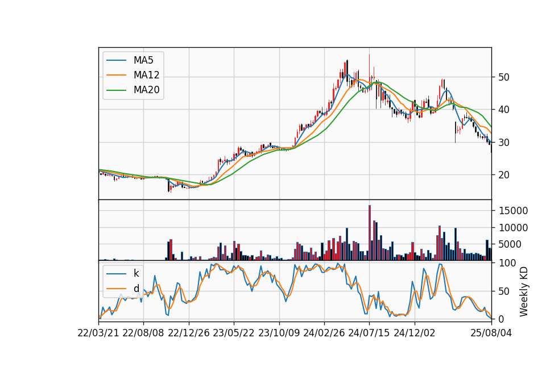
Task: Click the tallest volume bar near 24/07/15
Action: pos(370,233)
